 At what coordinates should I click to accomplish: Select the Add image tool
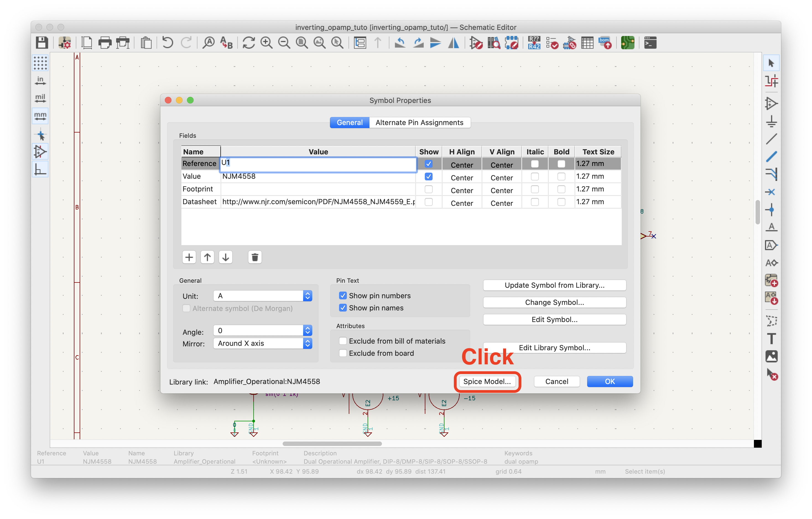tap(771, 356)
